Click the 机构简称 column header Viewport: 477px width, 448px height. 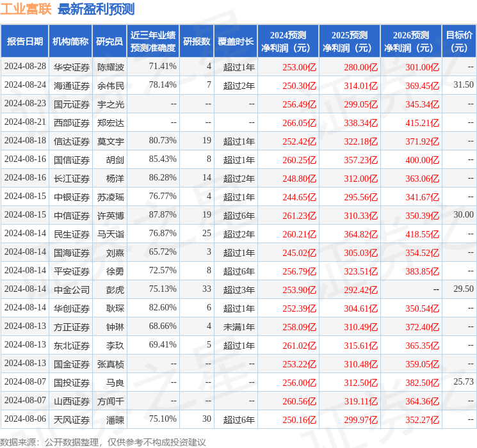(x=70, y=42)
